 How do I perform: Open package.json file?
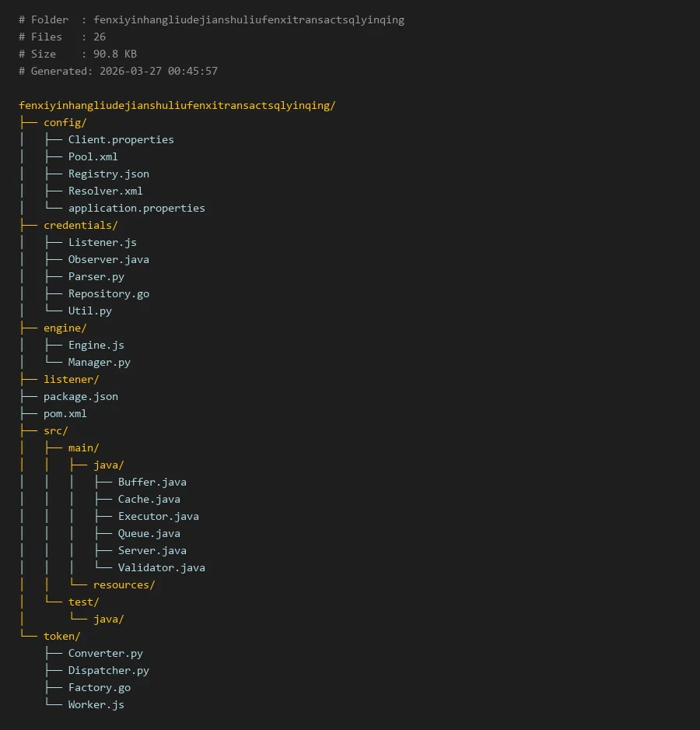[80, 396]
